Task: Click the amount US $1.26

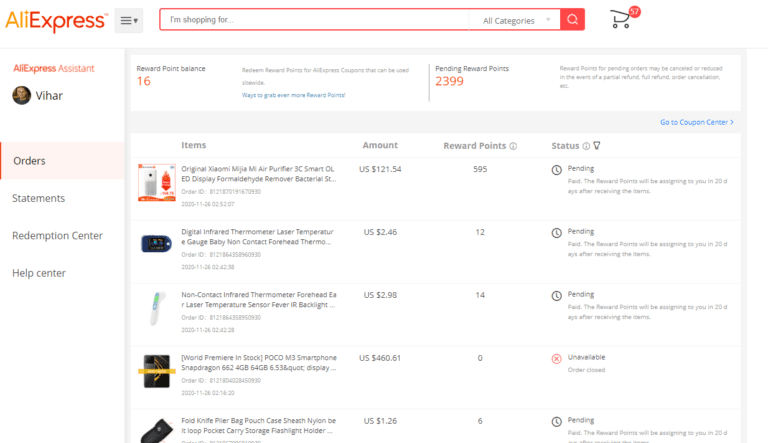Action: (x=380, y=421)
